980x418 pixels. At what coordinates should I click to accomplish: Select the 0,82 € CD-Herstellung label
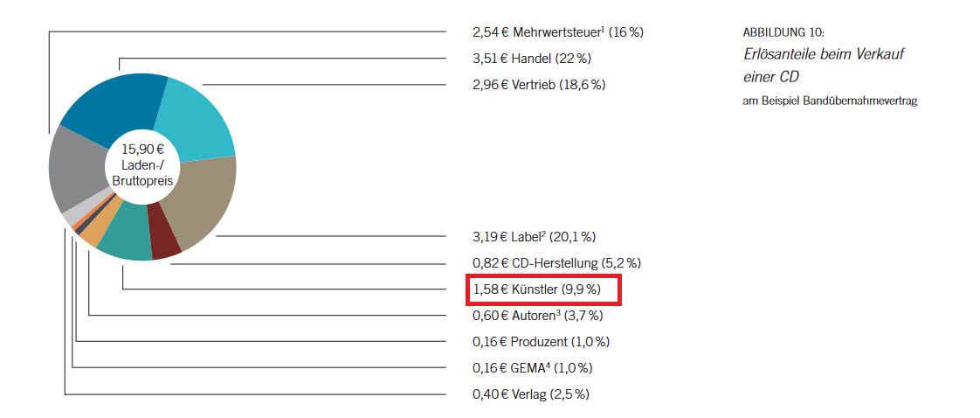point(557,263)
